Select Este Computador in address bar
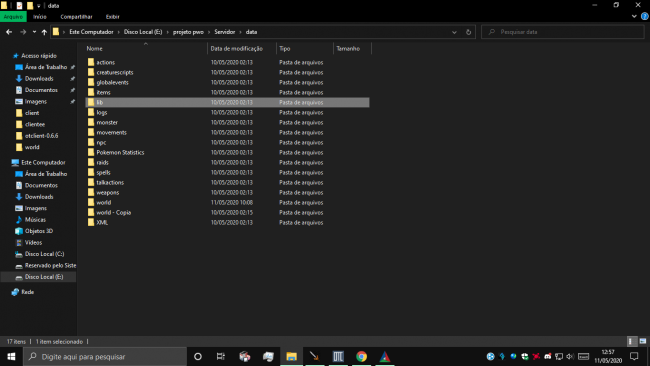The image size is (650, 366). click(x=91, y=32)
